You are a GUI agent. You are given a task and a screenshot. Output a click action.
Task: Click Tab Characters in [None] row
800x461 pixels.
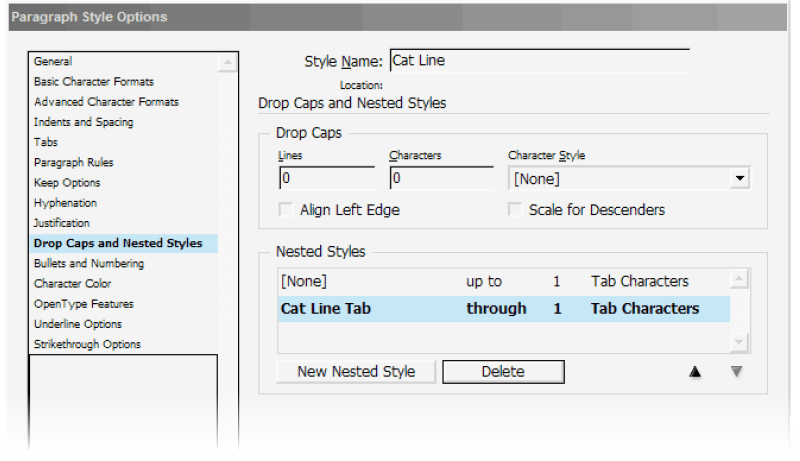tap(640, 281)
